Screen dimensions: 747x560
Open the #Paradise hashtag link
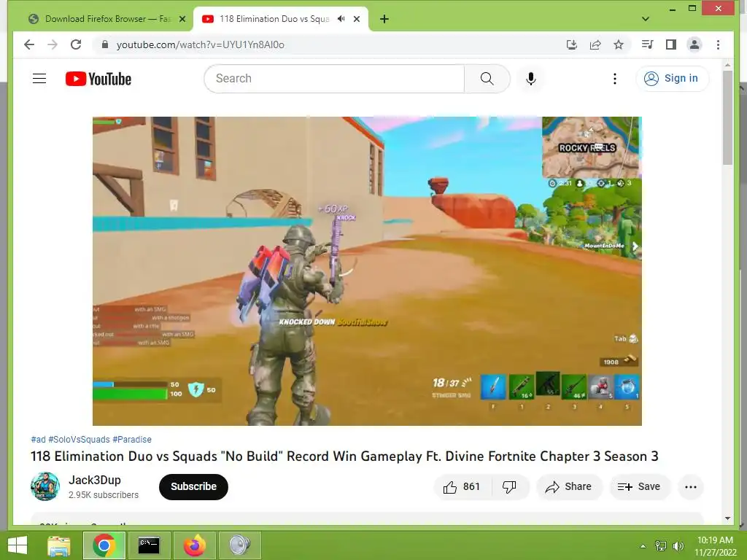coord(132,440)
